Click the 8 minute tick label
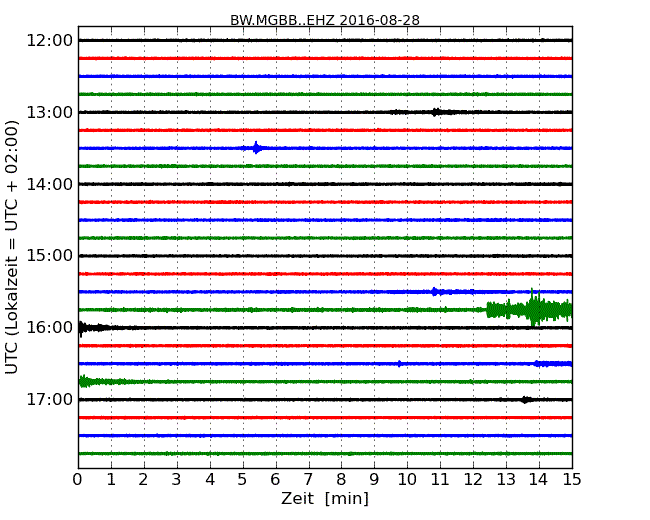 click(x=342, y=480)
